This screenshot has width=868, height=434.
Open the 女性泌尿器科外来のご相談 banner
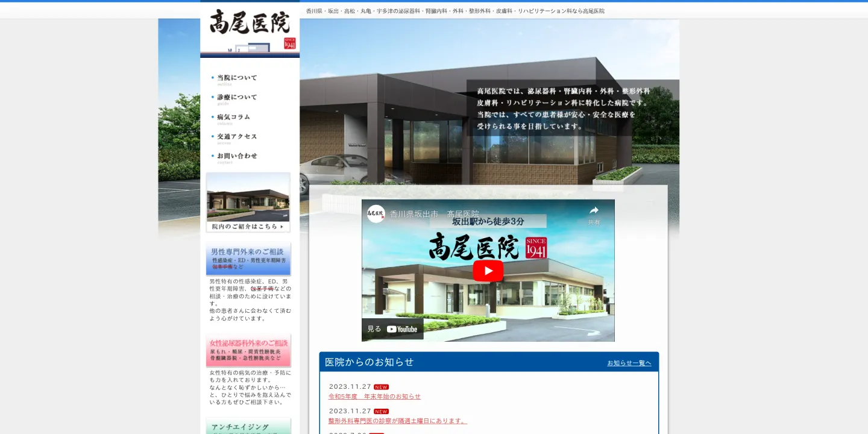(x=248, y=350)
